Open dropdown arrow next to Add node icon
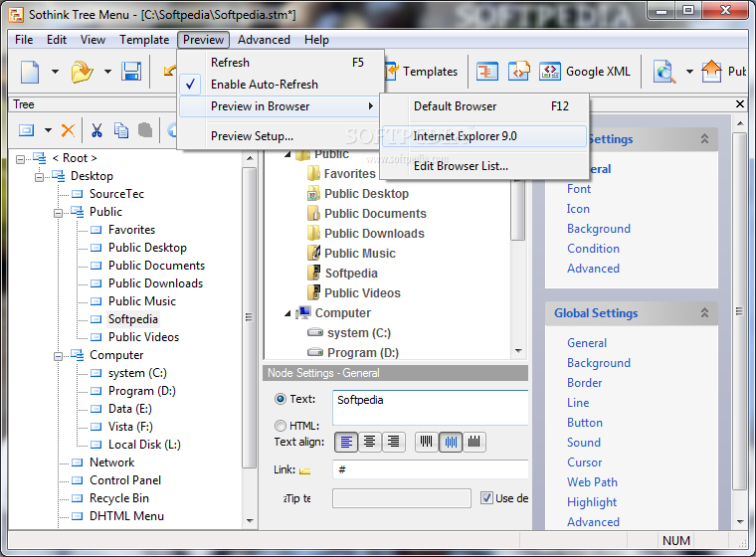Image resolution: width=756 pixels, height=557 pixels. tap(48, 130)
